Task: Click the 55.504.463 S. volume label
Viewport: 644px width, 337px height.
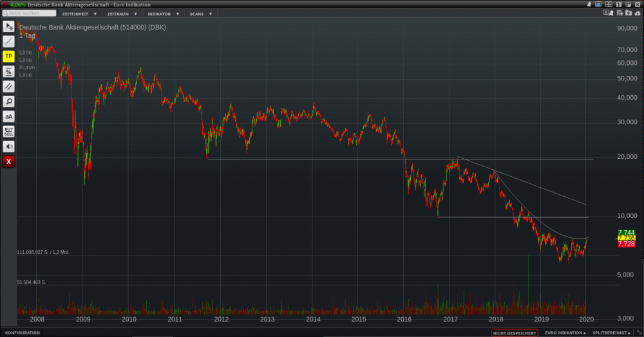Action: coord(31,282)
